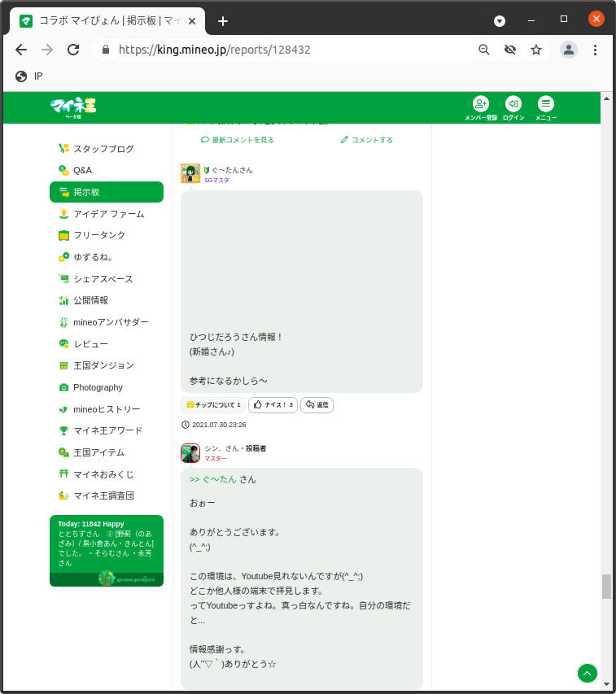This screenshot has width=616, height=694.
Task: Click the マスター rank label
Action: (x=215, y=459)
